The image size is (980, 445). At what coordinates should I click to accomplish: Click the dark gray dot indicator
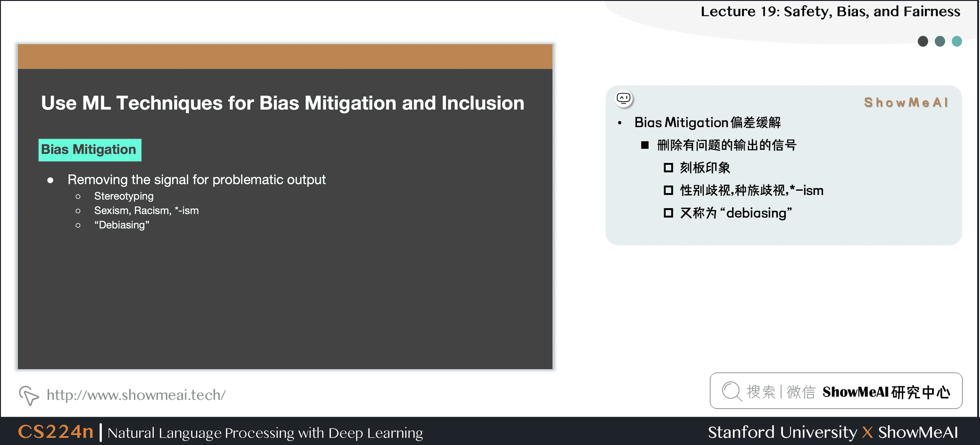[x=923, y=41]
